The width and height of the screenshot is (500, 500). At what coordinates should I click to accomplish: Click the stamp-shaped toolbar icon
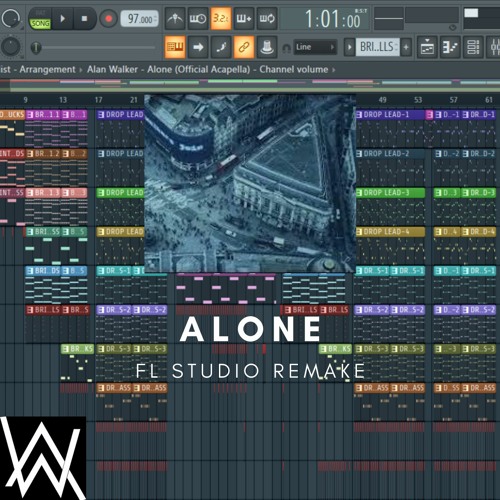click(x=267, y=47)
